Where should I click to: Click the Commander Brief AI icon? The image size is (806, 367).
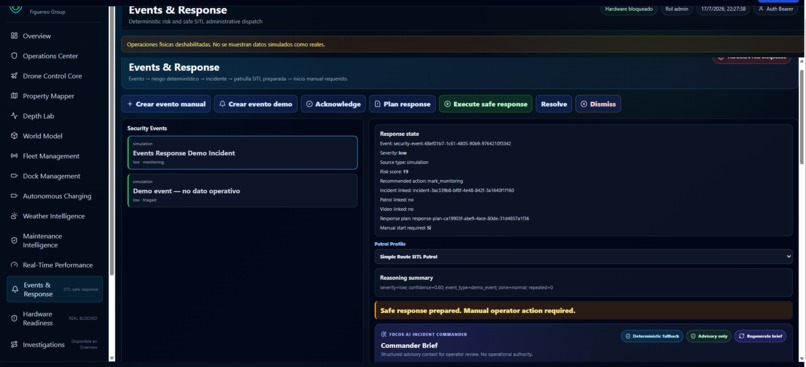[384, 334]
